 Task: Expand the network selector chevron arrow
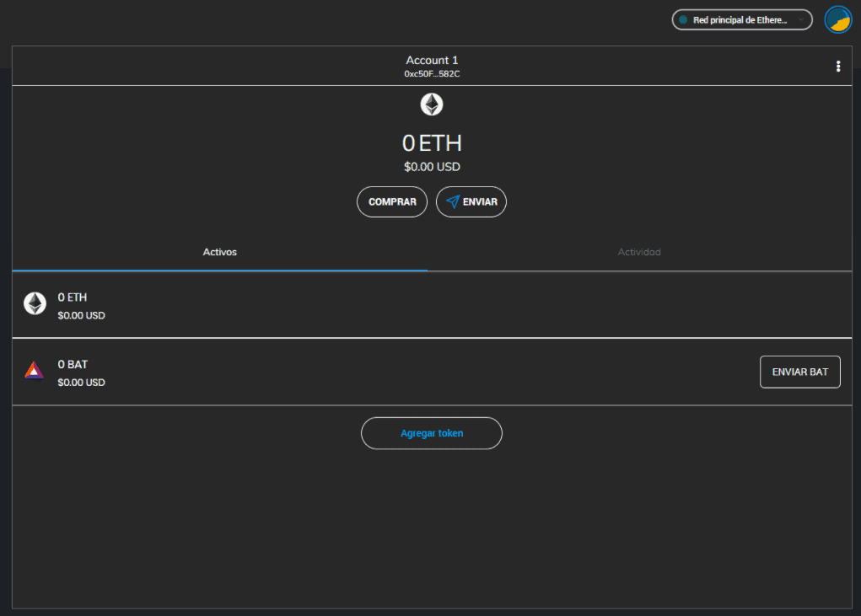point(800,19)
